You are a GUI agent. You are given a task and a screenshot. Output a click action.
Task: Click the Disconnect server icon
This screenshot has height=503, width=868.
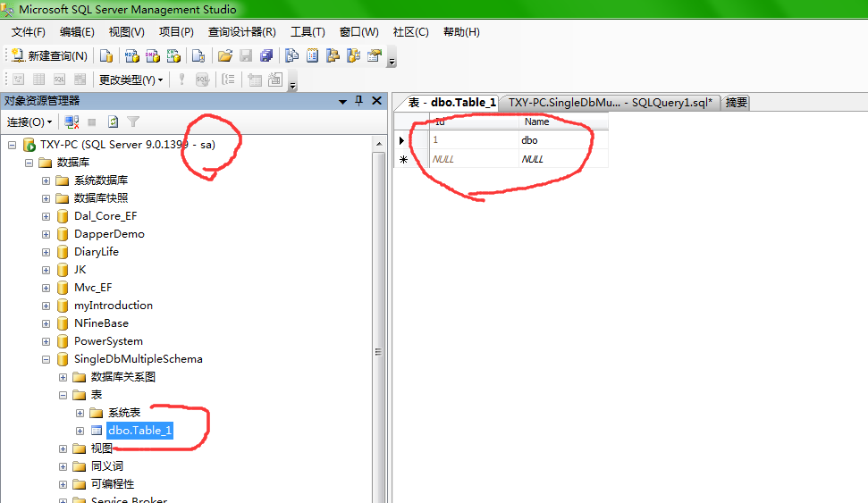click(x=72, y=122)
